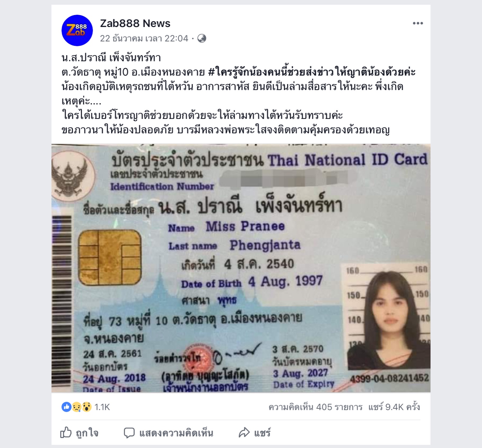Open the 22 ธันวาคม เวลา 22:04 timestamp
Image resolution: width=482 pixels, height=448 pixels.
[144, 39]
